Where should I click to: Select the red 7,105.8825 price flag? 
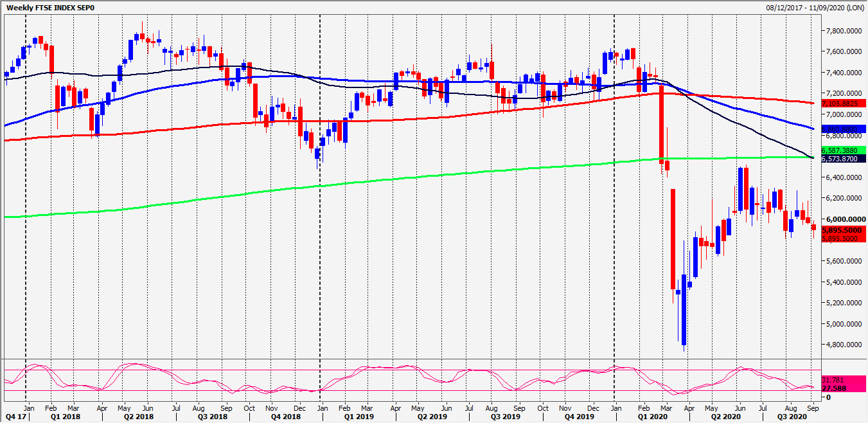(842, 102)
